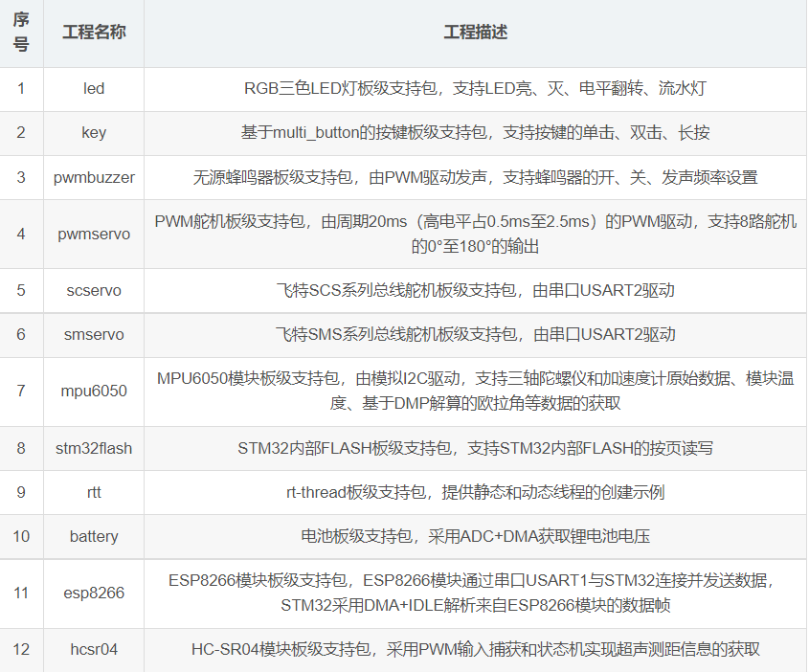Select the 'hcsr04' project name cell
This screenshot has width=809, height=672.
[94, 650]
